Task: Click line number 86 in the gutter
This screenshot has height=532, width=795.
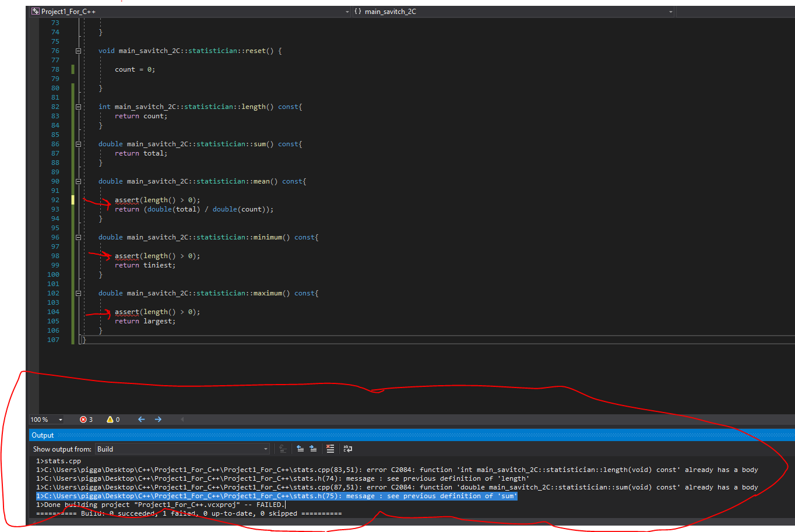Action: click(x=55, y=144)
